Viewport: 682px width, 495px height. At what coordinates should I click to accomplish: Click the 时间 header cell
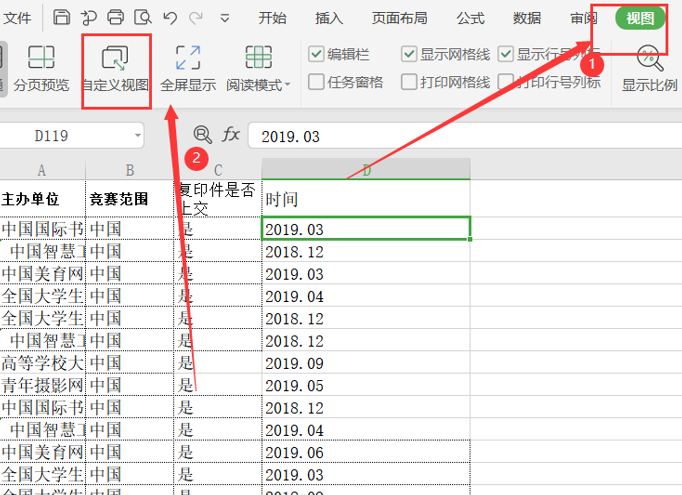pyautogui.click(x=366, y=198)
